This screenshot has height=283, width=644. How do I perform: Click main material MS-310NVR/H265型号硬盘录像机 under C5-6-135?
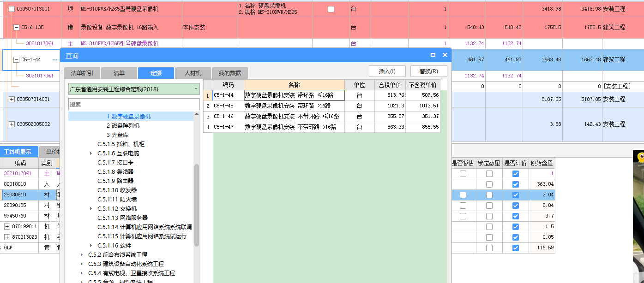click(120, 43)
